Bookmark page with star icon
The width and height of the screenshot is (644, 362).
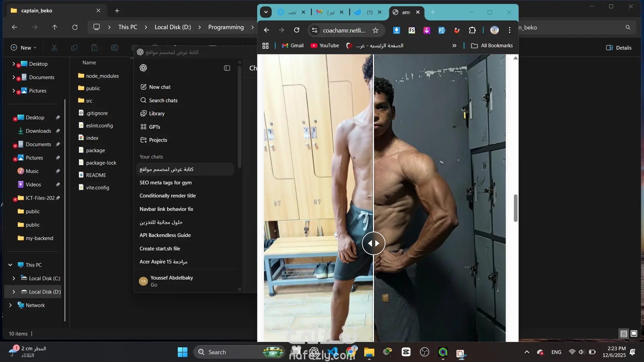375,30
